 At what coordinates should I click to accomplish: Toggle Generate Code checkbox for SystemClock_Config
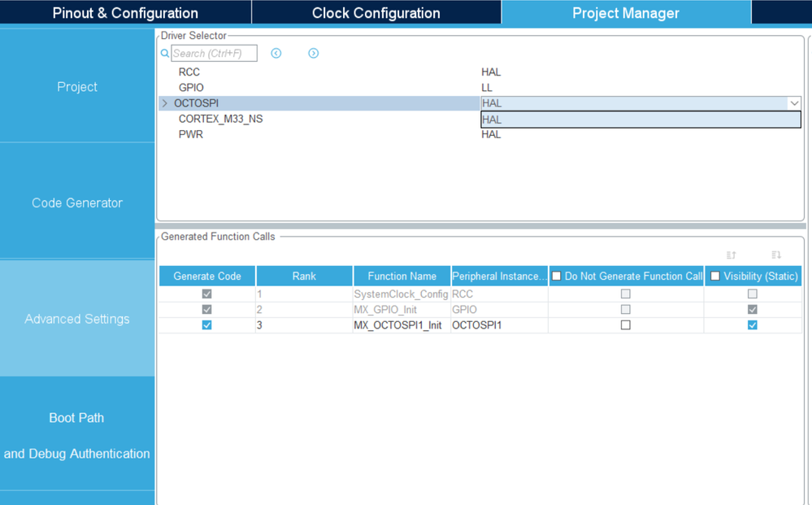point(206,294)
